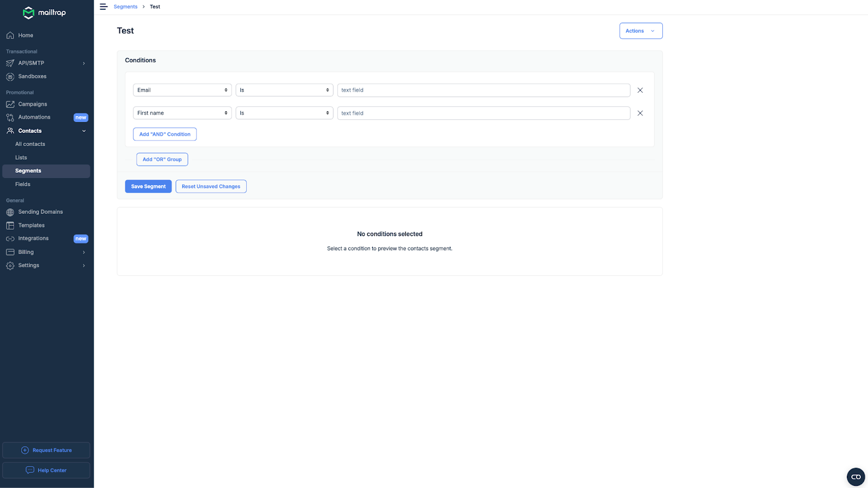Click Add "OR" Group button

(162, 160)
